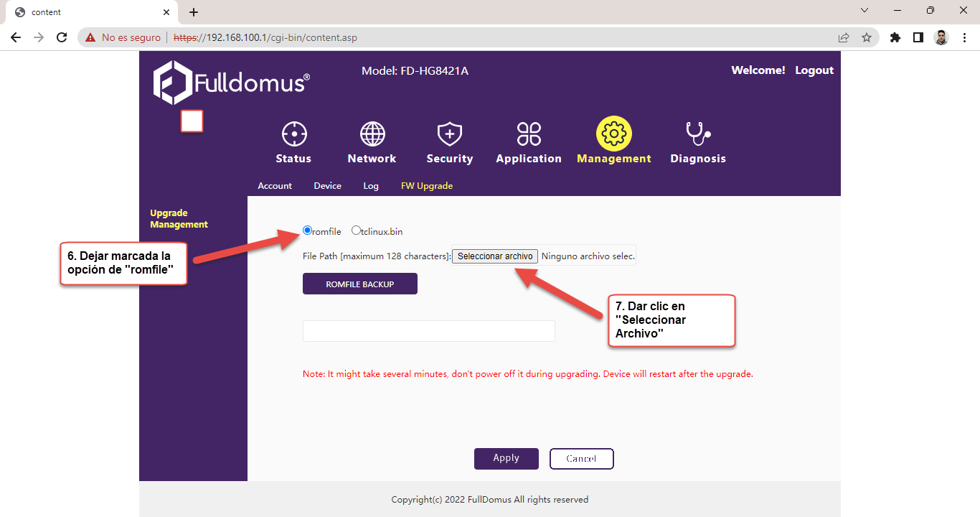The width and height of the screenshot is (980, 517).
Task: Click the Model: FD-HG8421A text
Action: point(415,70)
